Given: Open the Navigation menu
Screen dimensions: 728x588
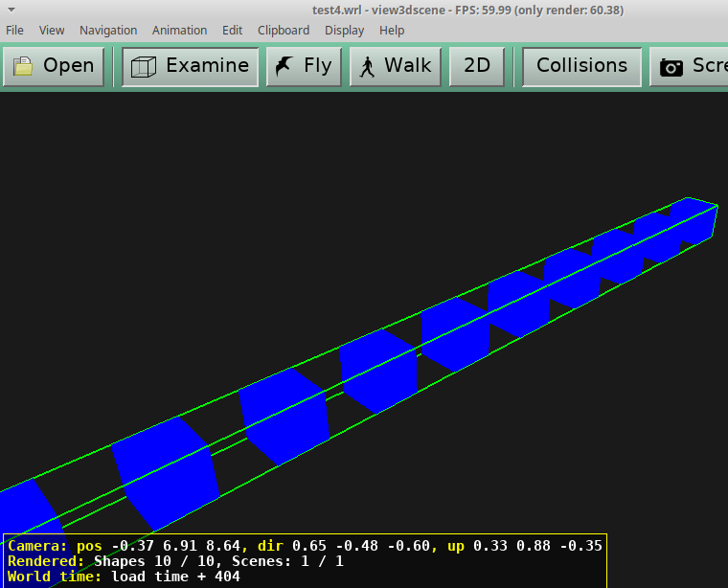Looking at the screenshot, I should [x=108, y=31].
